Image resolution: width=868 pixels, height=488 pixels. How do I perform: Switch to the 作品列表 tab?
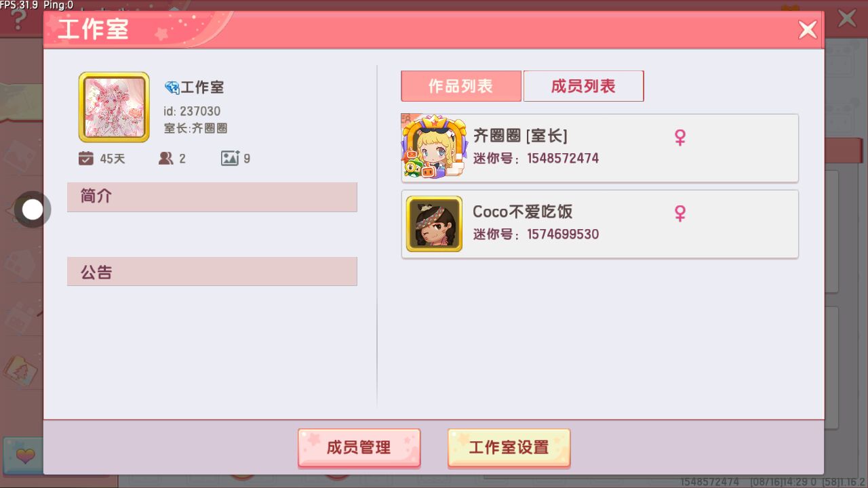click(x=461, y=86)
